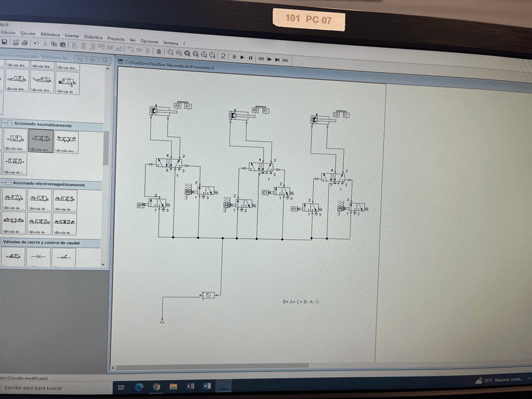Click the air service unit in the circuit

pos(208,295)
